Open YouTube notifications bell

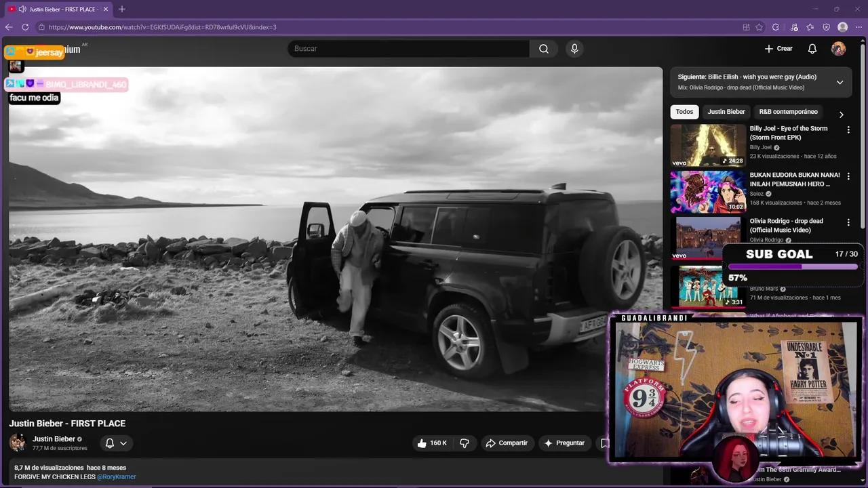point(812,49)
